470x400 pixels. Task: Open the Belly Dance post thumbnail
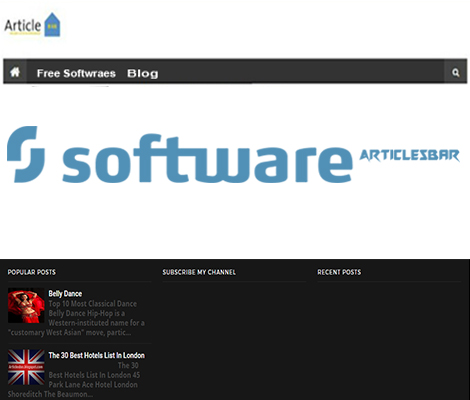(x=26, y=306)
